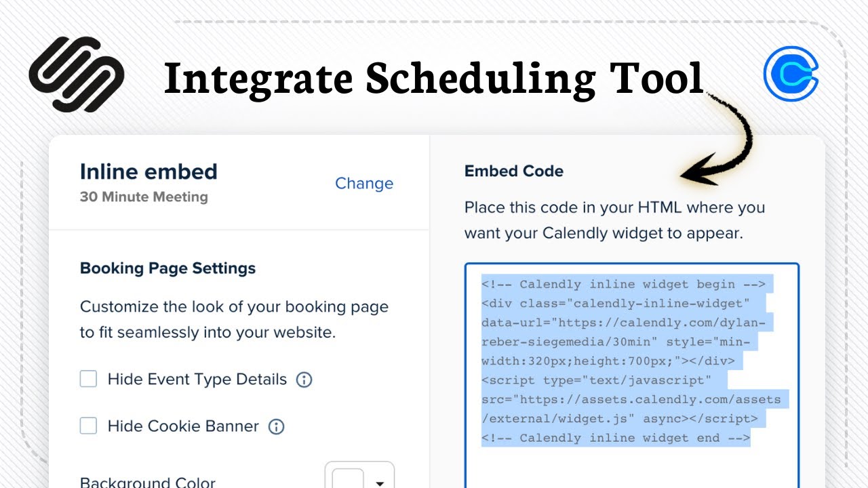This screenshot has width=868, height=488.
Task: Click the 'Calendly inline widget end' comment line
Action: coord(616,438)
